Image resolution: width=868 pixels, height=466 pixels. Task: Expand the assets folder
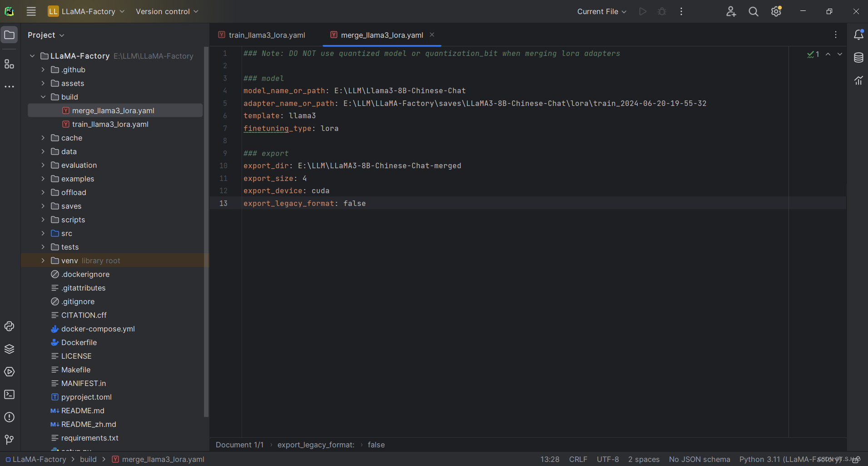click(x=43, y=83)
